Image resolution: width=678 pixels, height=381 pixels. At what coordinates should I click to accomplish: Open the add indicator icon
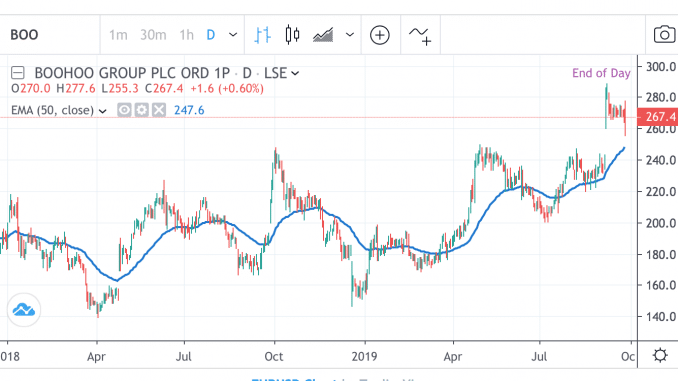click(x=420, y=36)
